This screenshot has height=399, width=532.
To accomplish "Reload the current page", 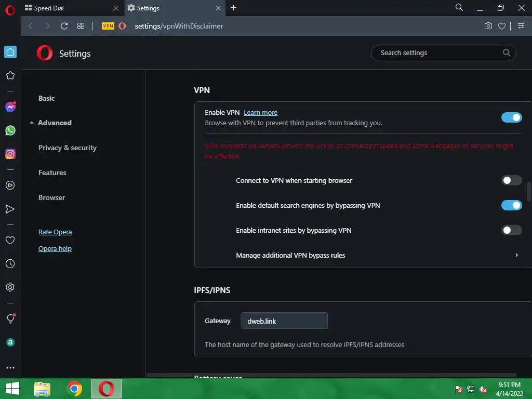I will (x=64, y=26).
